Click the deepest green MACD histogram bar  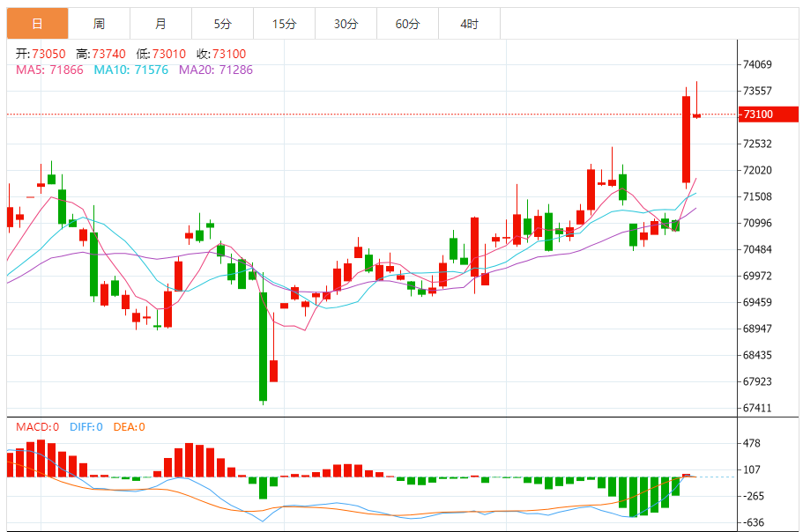pyautogui.click(x=633, y=497)
